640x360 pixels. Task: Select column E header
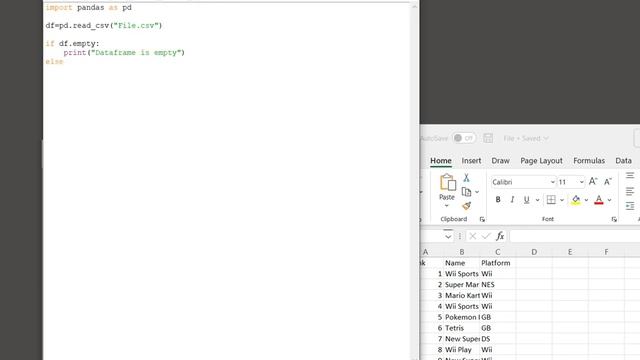tap(570, 252)
